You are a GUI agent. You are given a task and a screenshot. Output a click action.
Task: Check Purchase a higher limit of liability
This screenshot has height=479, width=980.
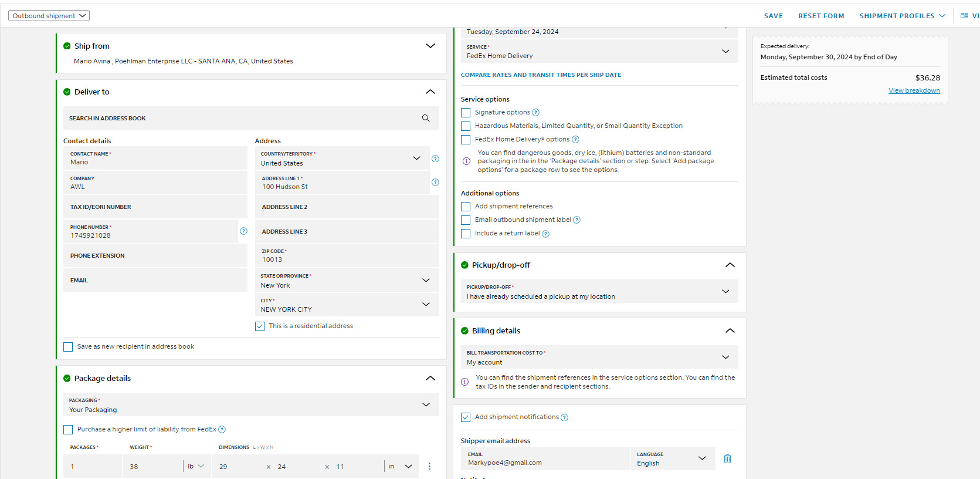coord(68,430)
